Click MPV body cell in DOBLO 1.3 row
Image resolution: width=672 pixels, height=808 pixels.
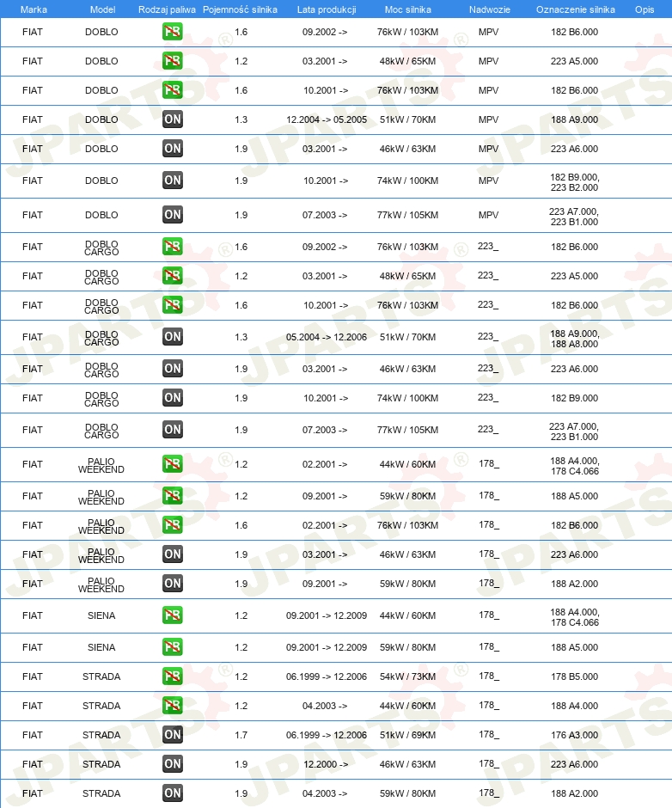tap(489, 119)
